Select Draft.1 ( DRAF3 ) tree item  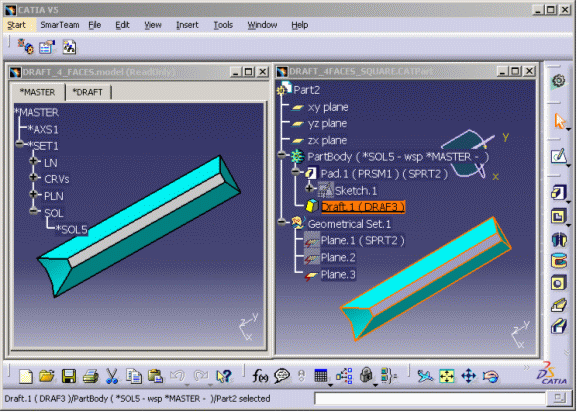click(x=363, y=207)
